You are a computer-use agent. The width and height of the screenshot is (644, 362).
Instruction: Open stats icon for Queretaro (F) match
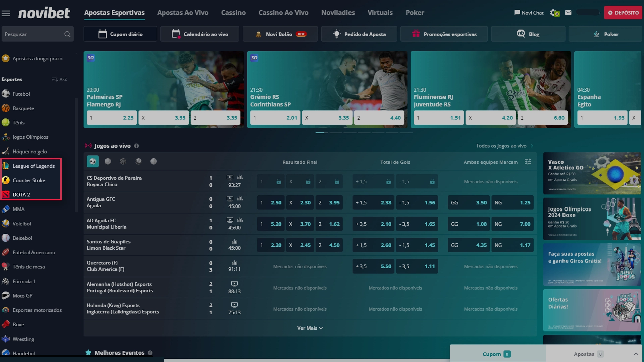pyautogui.click(x=234, y=262)
